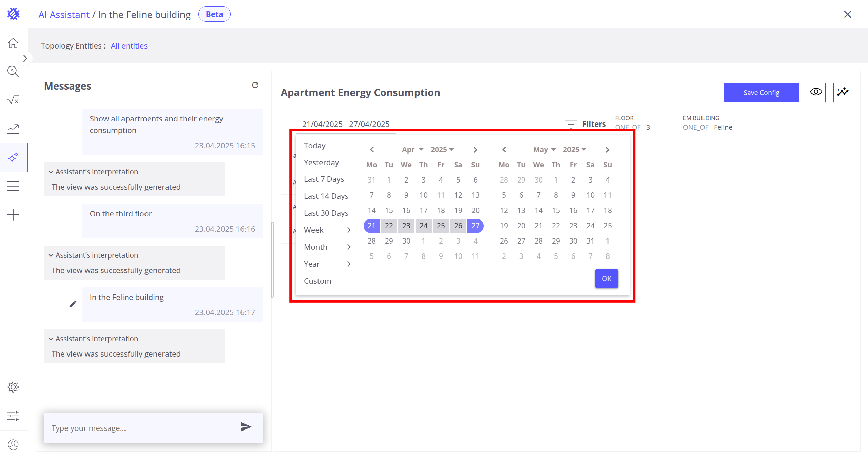Open the AI Assistant sparkle icon in sidebar
868x459 pixels.
13,157
